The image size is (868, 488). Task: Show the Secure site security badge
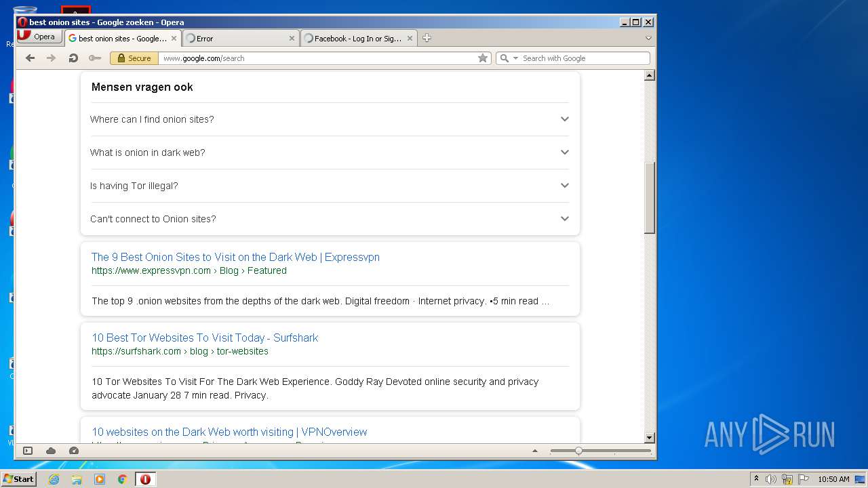click(x=134, y=58)
